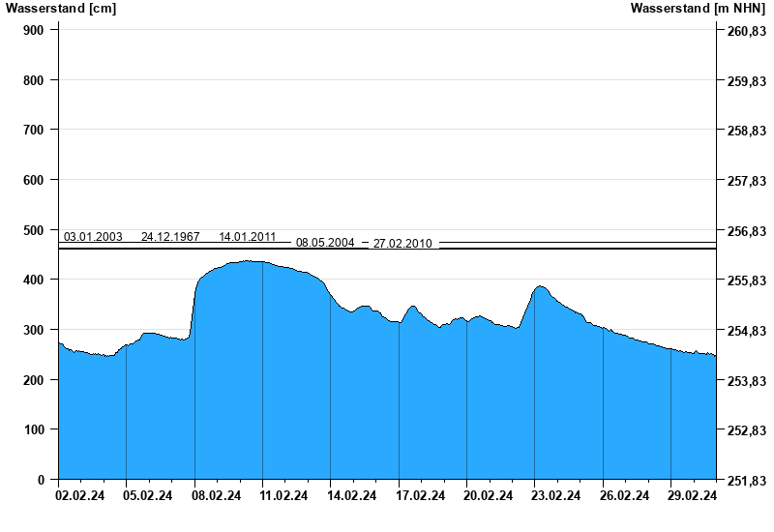Screen dimensions: 774x532
Task: Select the 400 value on left axis
Action: click(x=34, y=280)
